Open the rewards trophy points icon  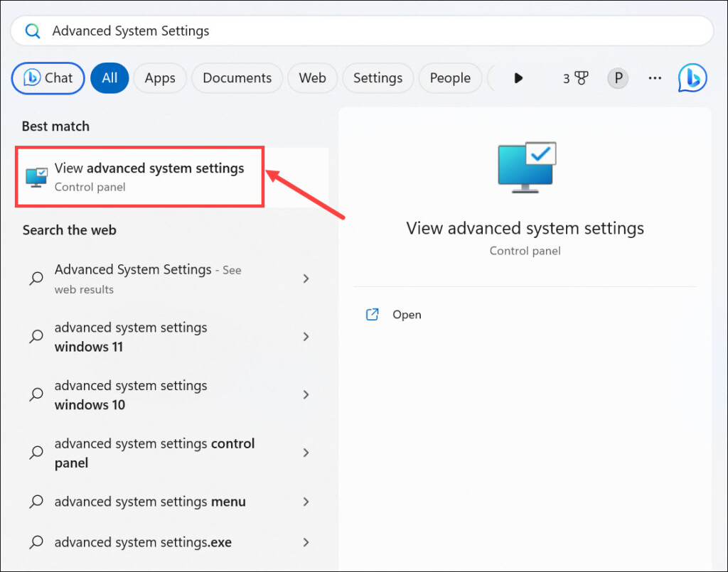[575, 78]
